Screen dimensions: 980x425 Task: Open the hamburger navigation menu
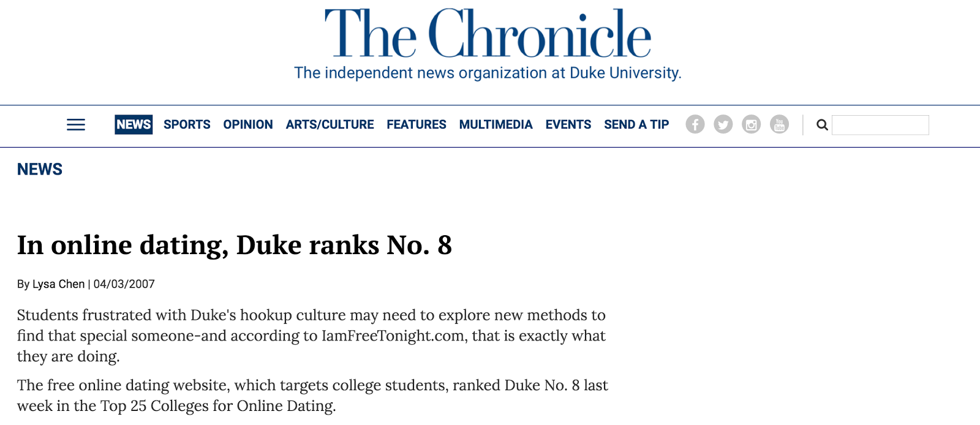(x=76, y=125)
